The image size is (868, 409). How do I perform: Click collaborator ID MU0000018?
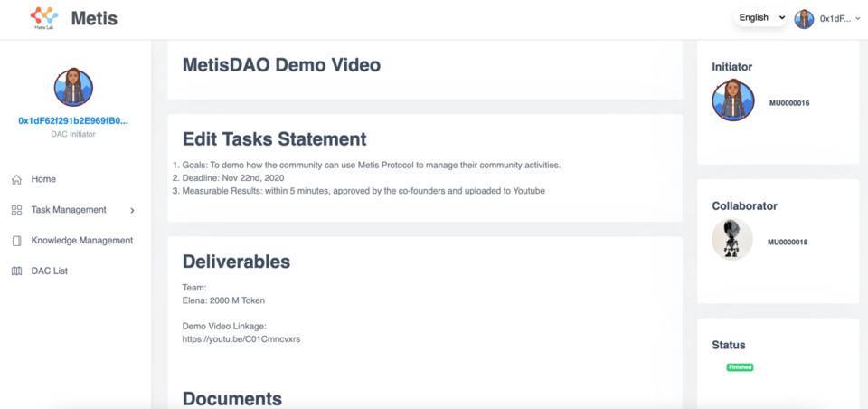coord(788,242)
